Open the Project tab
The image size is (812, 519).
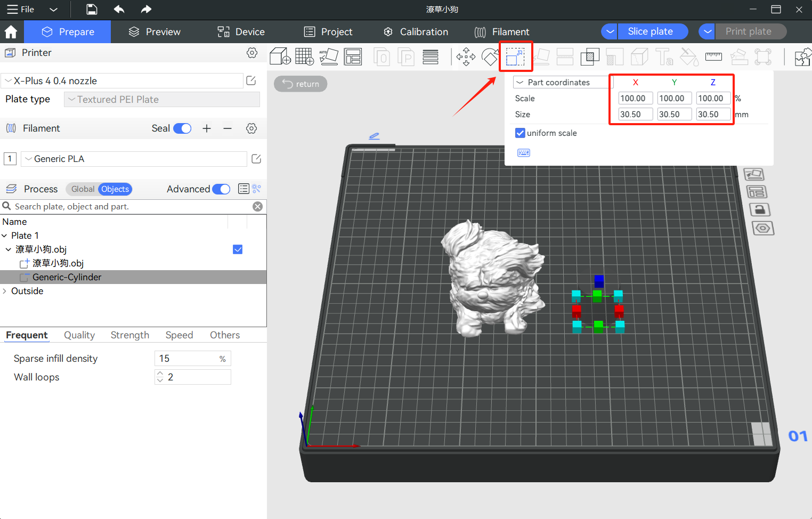click(x=328, y=32)
